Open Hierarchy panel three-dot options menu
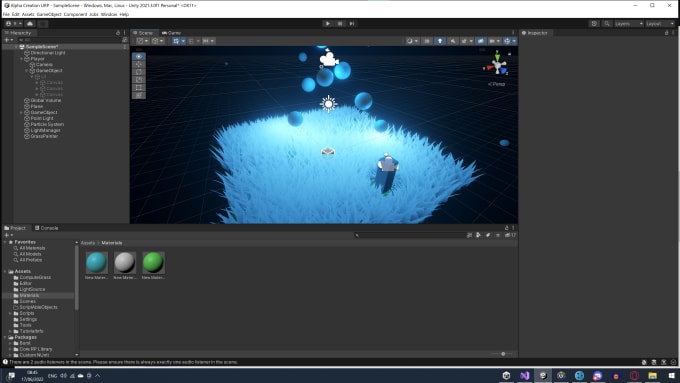The width and height of the screenshot is (680, 383). tap(124, 33)
